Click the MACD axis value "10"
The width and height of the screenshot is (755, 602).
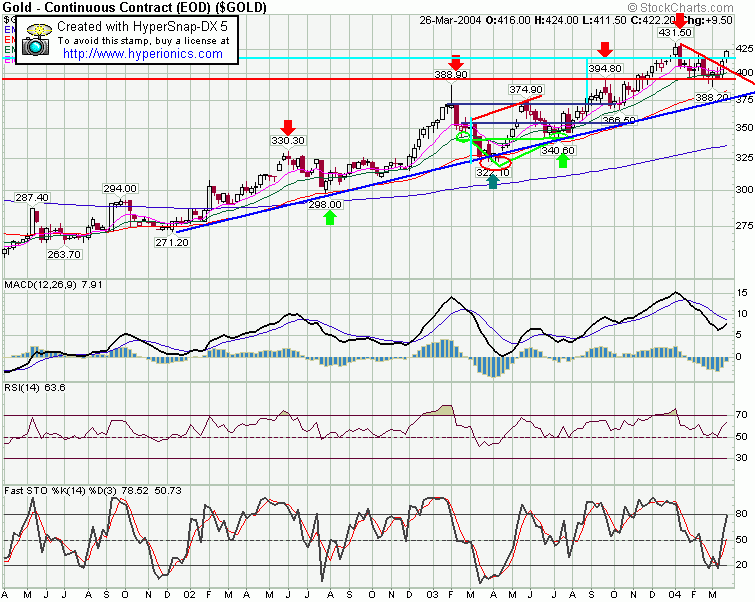tap(742, 314)
